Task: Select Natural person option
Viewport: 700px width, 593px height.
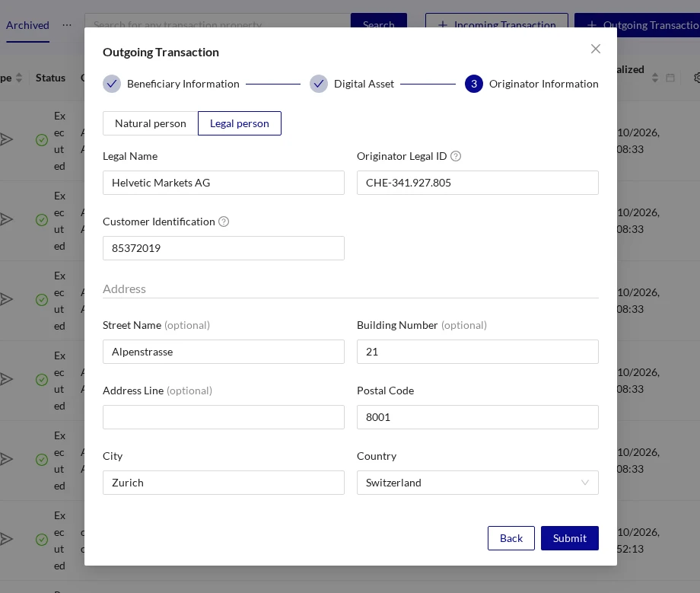Action: 151,123
